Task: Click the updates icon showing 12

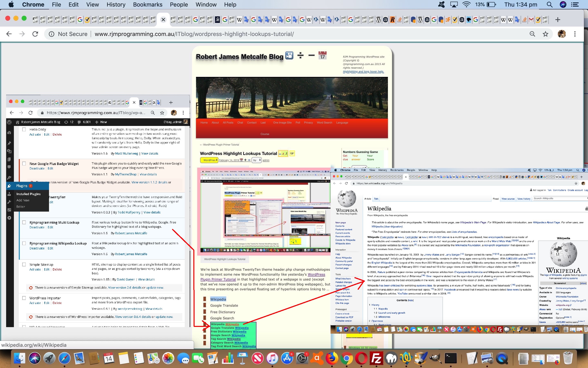Action: click(x=69, y=122)
